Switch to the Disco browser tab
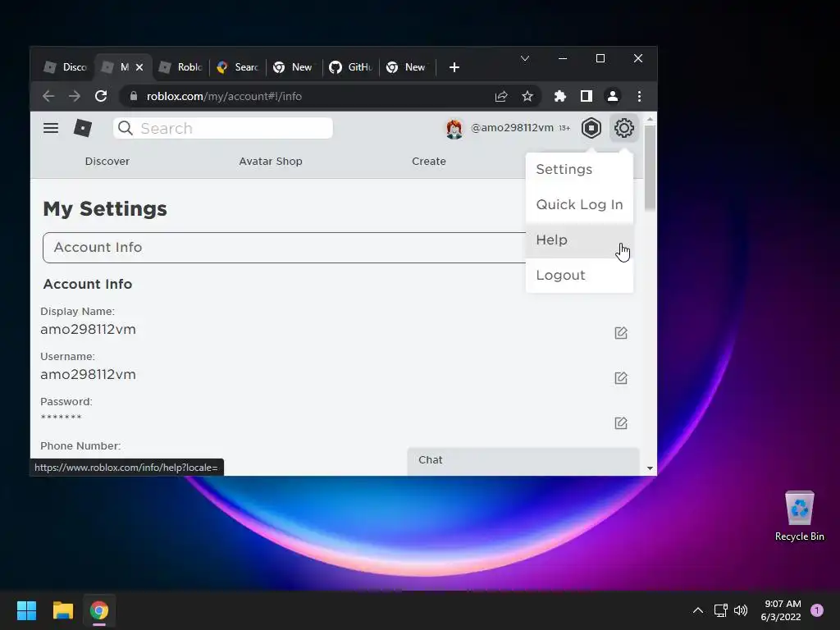 (66, 67)
